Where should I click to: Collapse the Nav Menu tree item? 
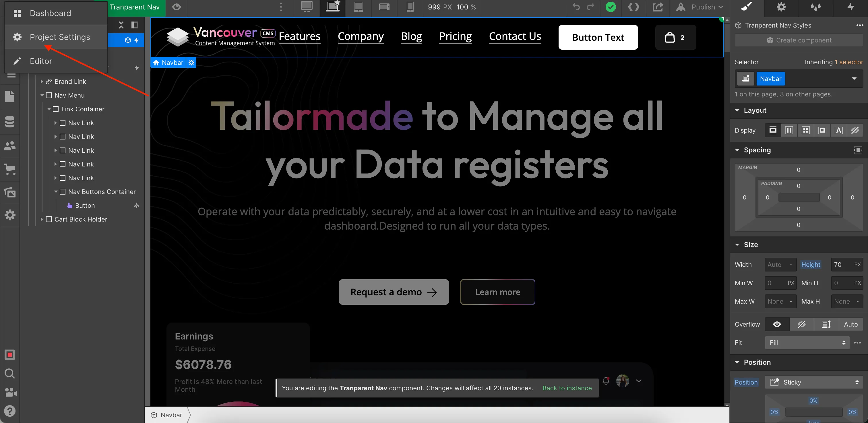click(42, 95)
